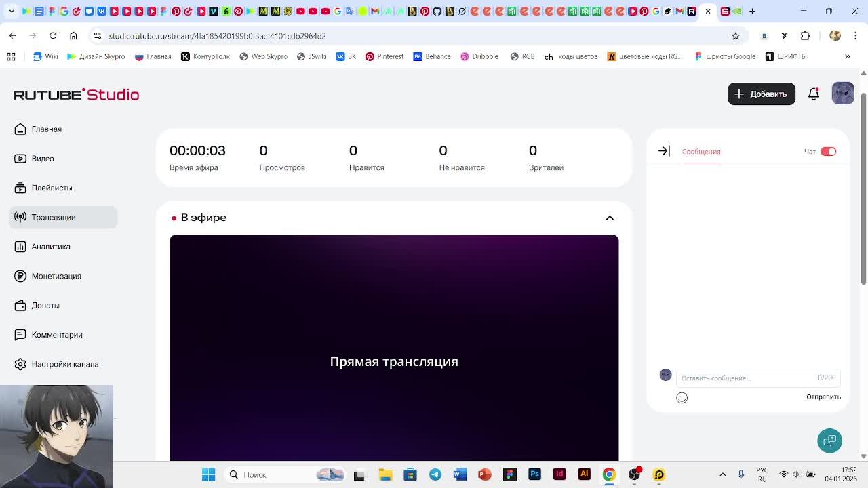Open the Wiki bookmark
Viewport: 868px width, 488px height.
point(46,56)
